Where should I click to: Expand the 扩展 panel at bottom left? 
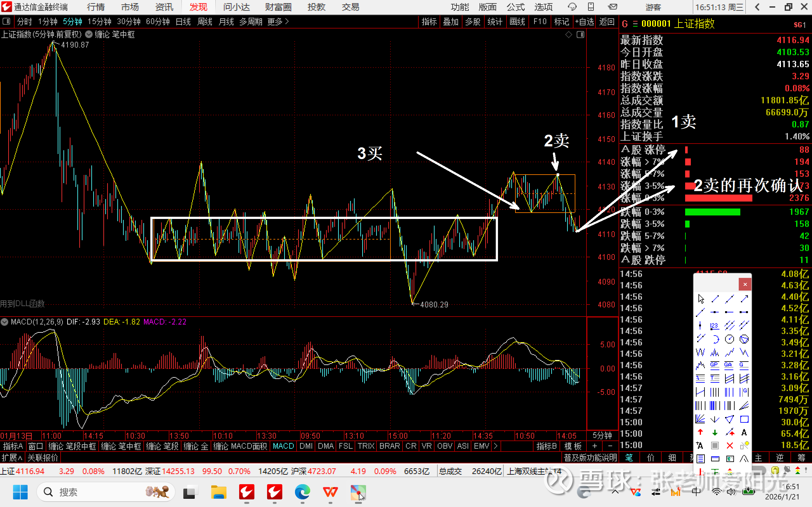click(11, 458)
